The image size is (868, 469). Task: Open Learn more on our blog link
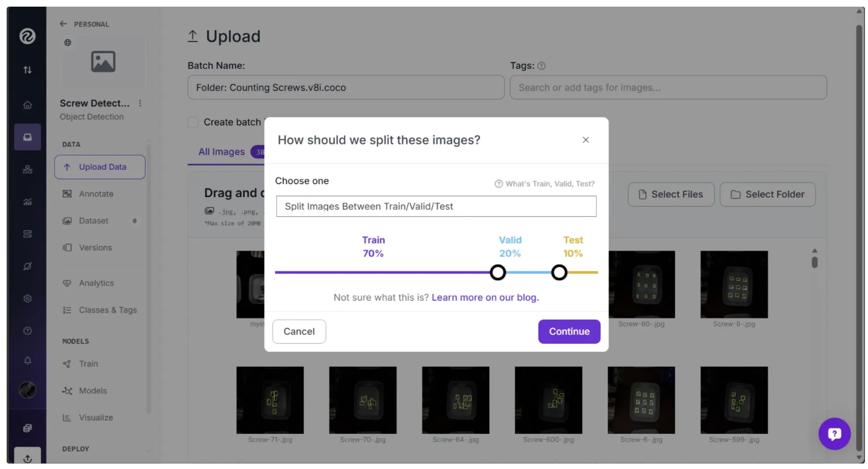(485, 297)
